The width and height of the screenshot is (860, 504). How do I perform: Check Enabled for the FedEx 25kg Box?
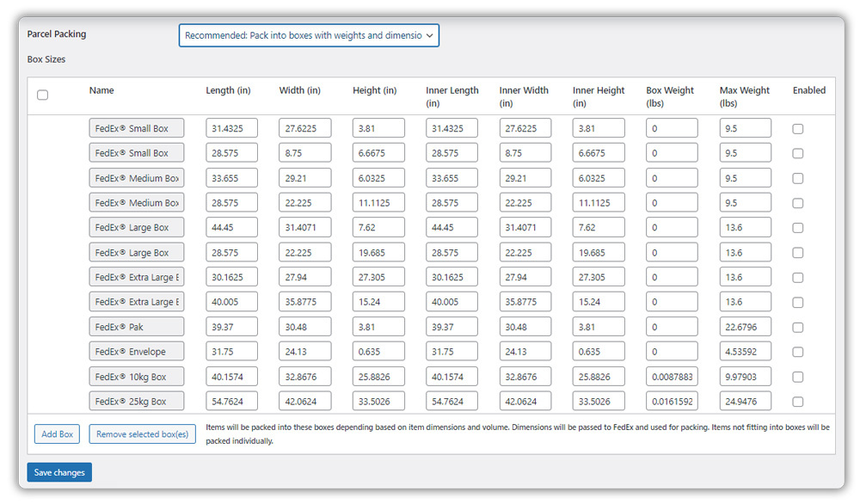(798, 402)
